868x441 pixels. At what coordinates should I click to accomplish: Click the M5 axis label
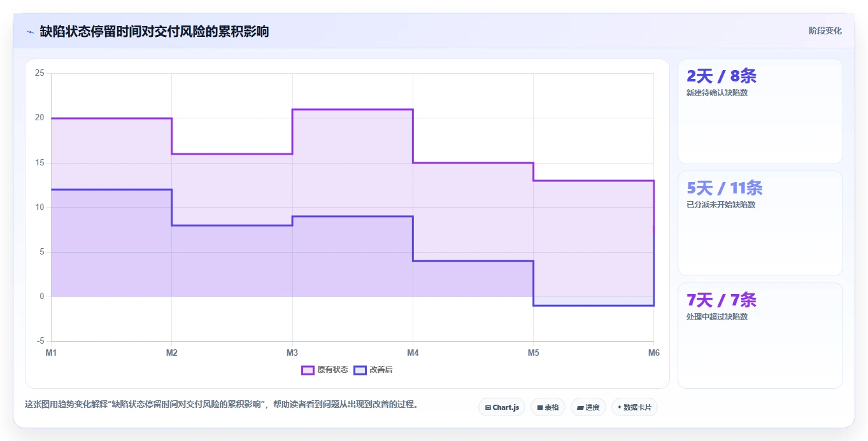(533, 353)
